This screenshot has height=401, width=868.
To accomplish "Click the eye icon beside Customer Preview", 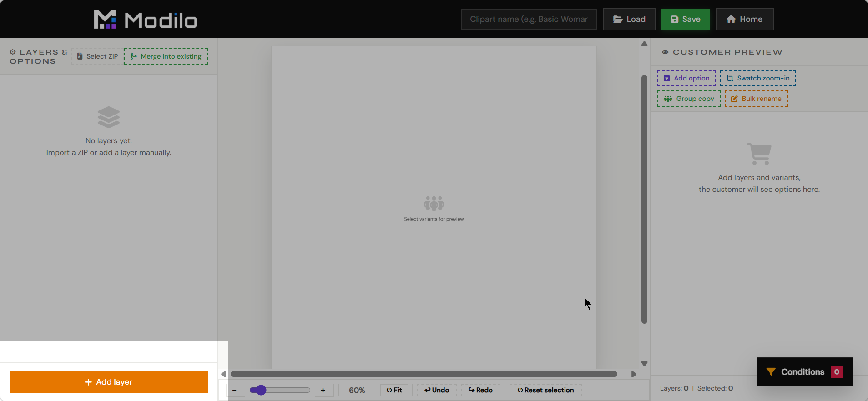I will click(x=665, y=52).
